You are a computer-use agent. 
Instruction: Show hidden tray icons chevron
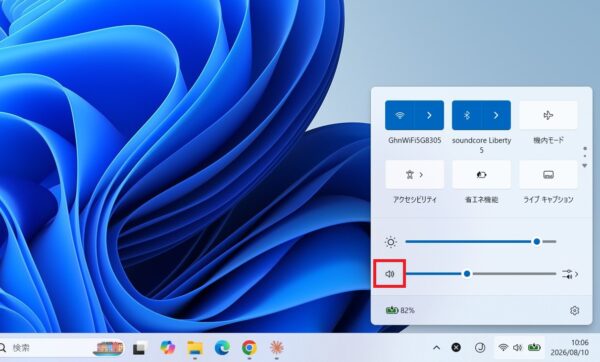[x=436, y=348]
